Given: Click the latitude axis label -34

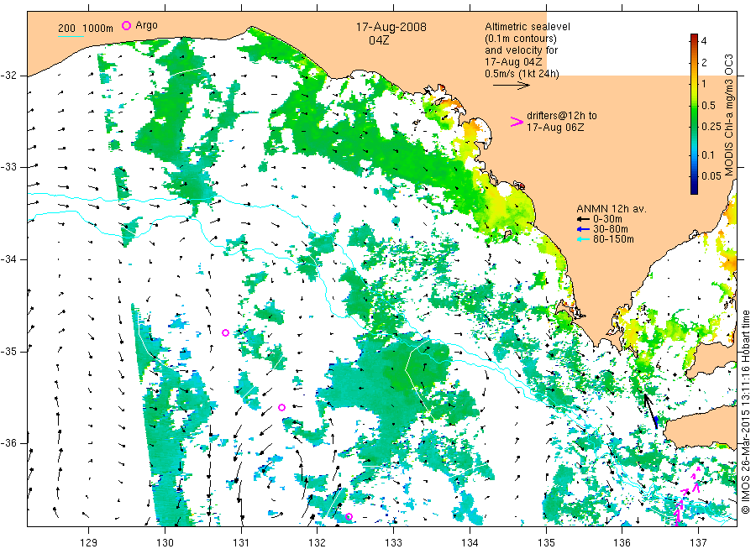Looking at the screenshot, I should coord(9,259).
